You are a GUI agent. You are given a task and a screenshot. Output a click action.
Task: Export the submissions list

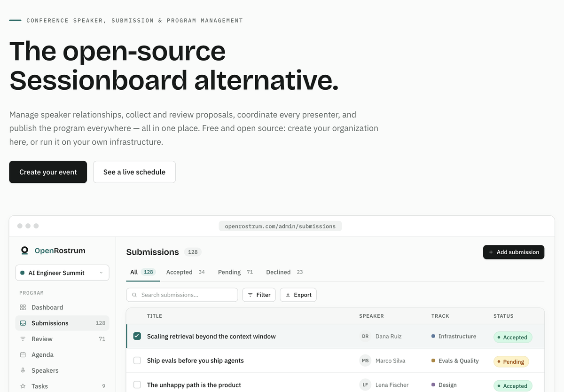pyautogui.click(x=298, y=295)
